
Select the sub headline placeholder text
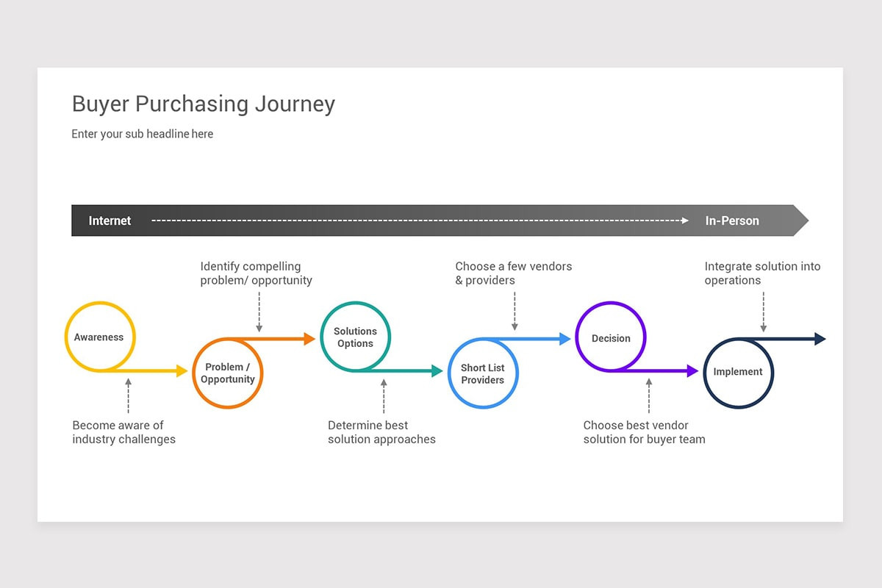tap(143, 134)
